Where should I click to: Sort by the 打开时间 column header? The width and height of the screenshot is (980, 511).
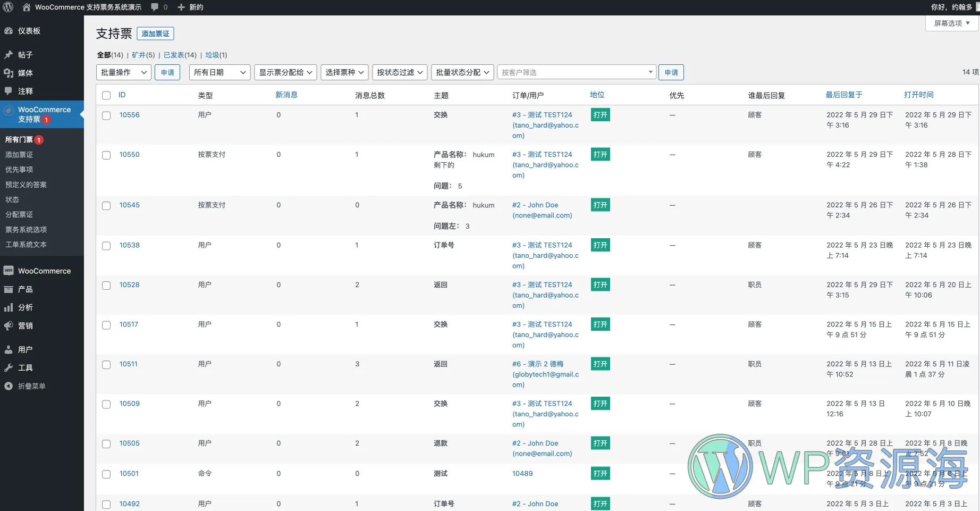tap(919, 95)
